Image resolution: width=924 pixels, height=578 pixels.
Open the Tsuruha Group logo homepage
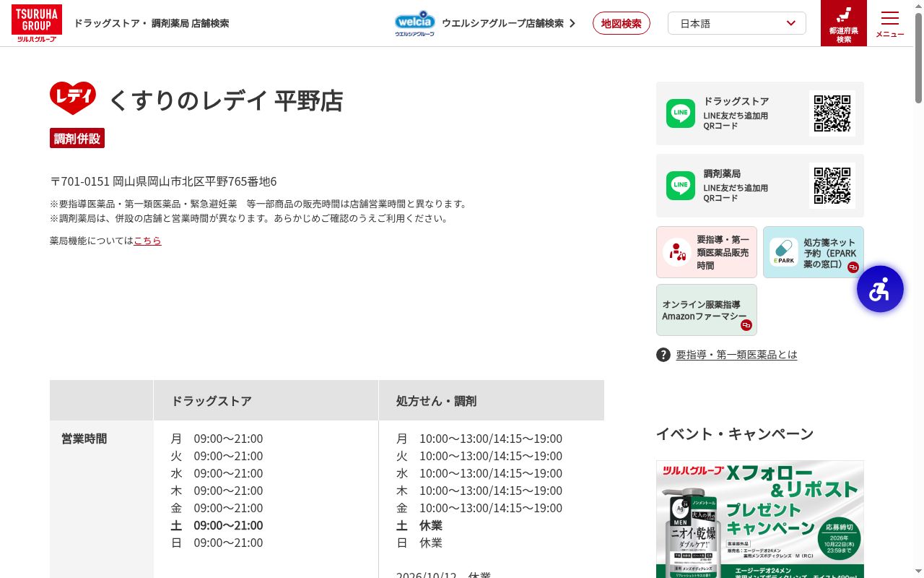point(36,23)
